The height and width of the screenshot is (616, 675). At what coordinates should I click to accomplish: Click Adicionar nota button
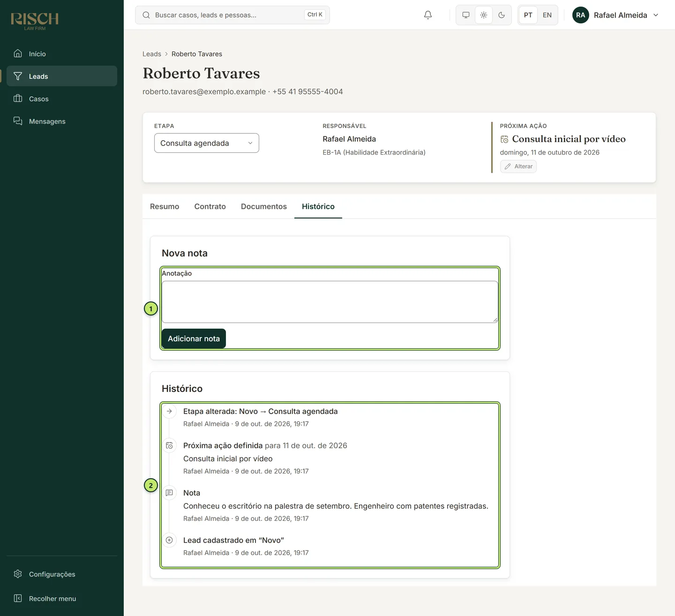(194, 338)
